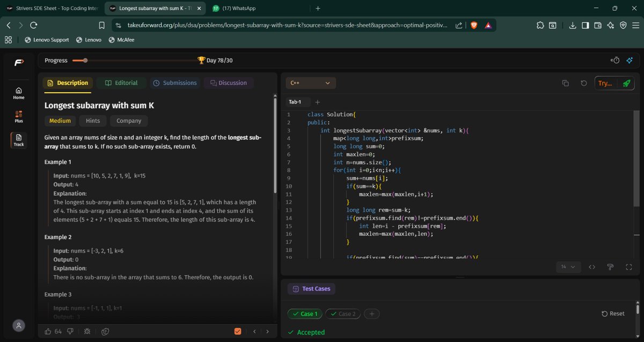
Task: Show the Hints tag
Action: (93, 121)
